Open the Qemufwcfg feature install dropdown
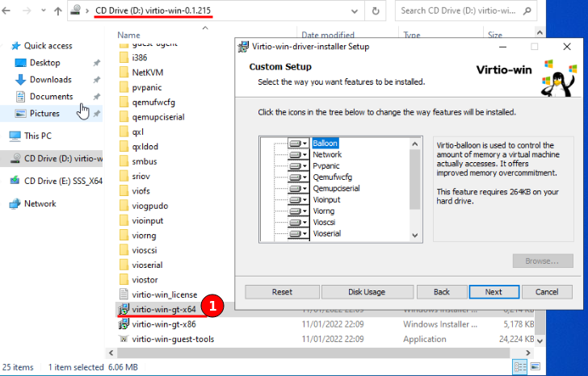This screenshot has height=376, width=588. point(299,178)
